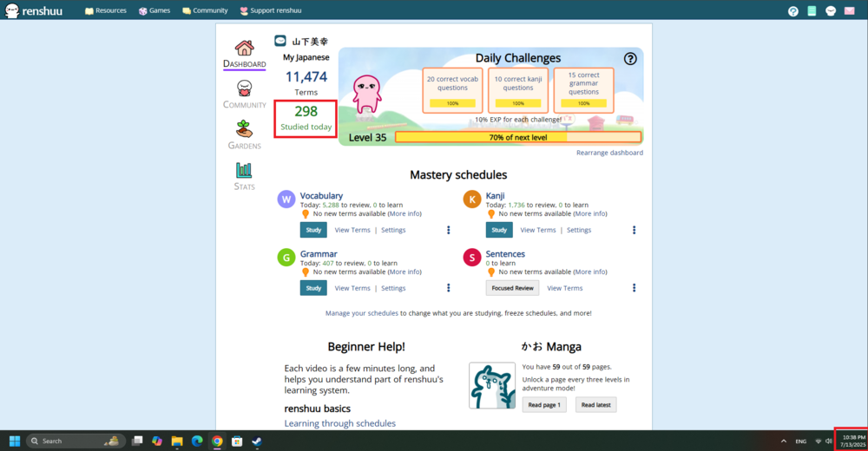Click the pink Kao mascot character

tap(367, 94)
